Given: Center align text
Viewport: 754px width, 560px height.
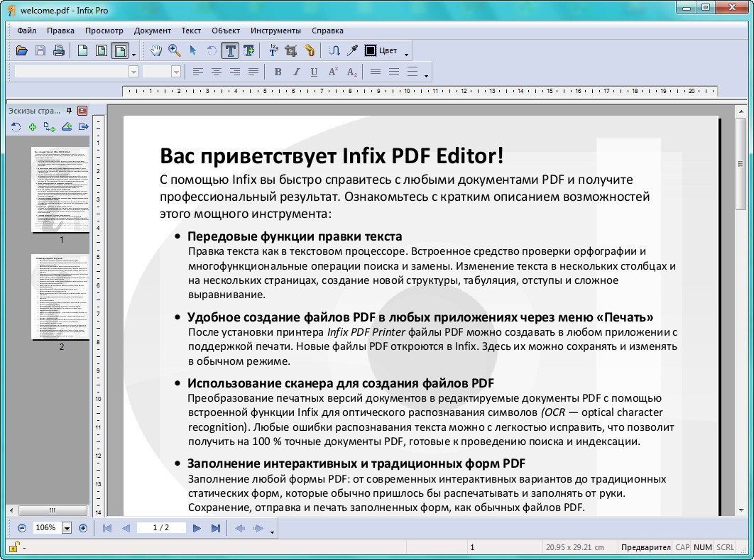Looking at the screenshot, I should (x=217, y=72).
